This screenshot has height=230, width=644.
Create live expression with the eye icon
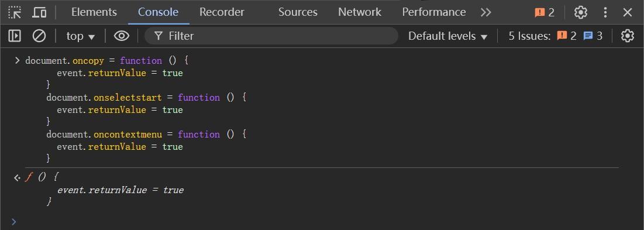click(122, 36)
